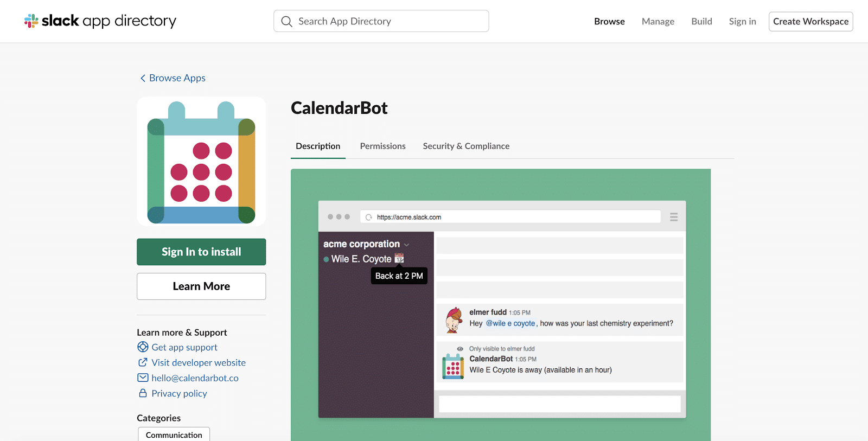The image size is (868, 441).
Task: Click the Sign In to install button
Action: click(x=201, y=252)
